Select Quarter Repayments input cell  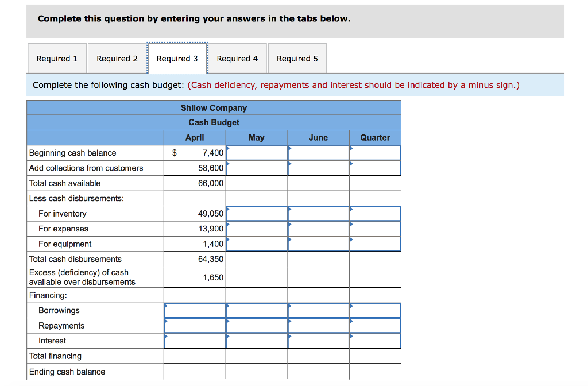[x=375, y=326]
